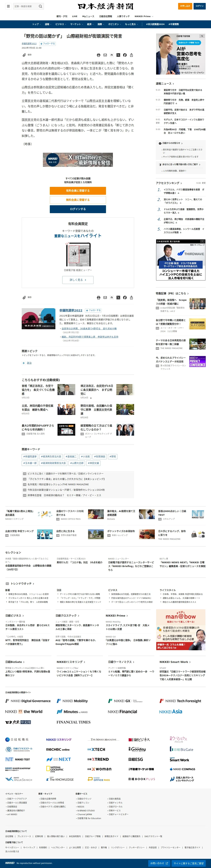Open the アクセスランキング section link

(169, 183)
